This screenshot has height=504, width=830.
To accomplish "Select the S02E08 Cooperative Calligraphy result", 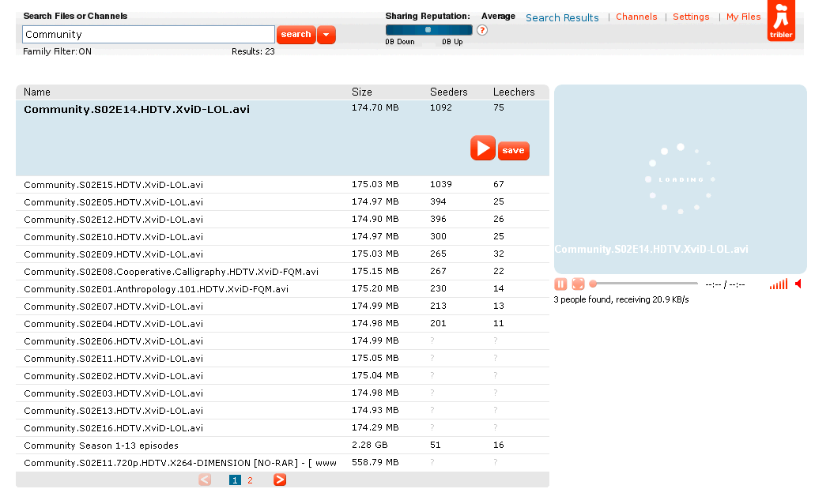I will coord(283,272).
